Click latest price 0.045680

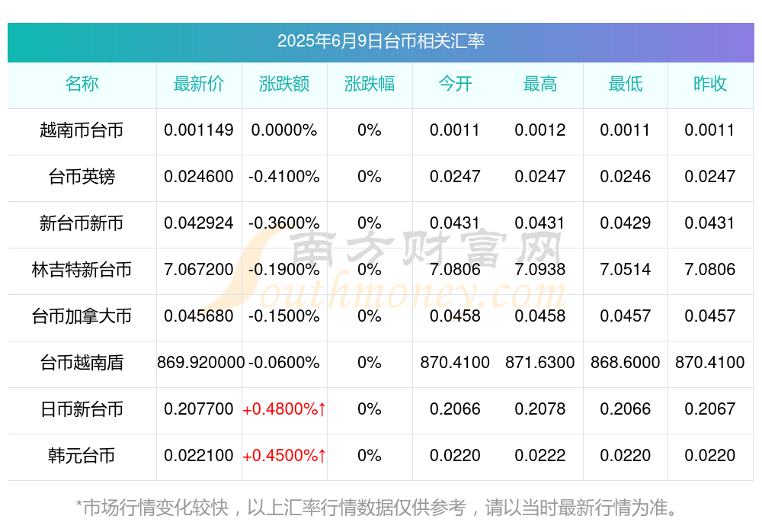coord(199,316)
